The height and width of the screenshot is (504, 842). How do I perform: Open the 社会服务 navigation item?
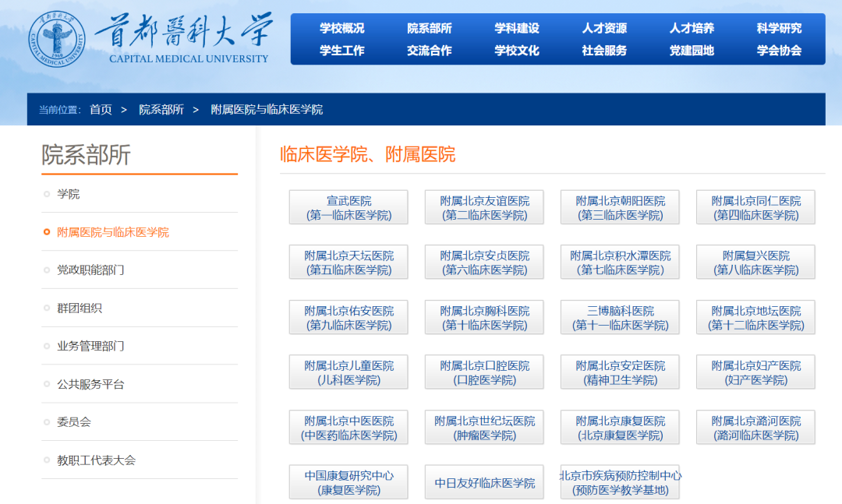[605, 51]
